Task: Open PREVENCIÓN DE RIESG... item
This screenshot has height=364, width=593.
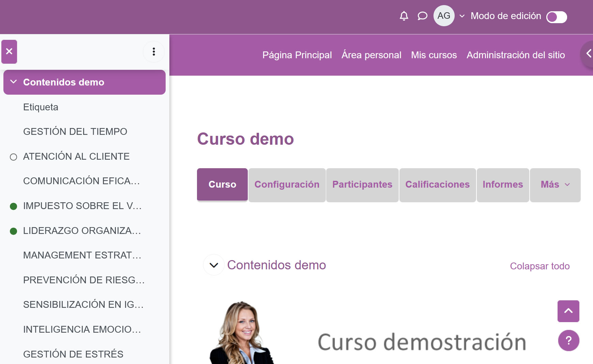Action: (x=84, y=280)
